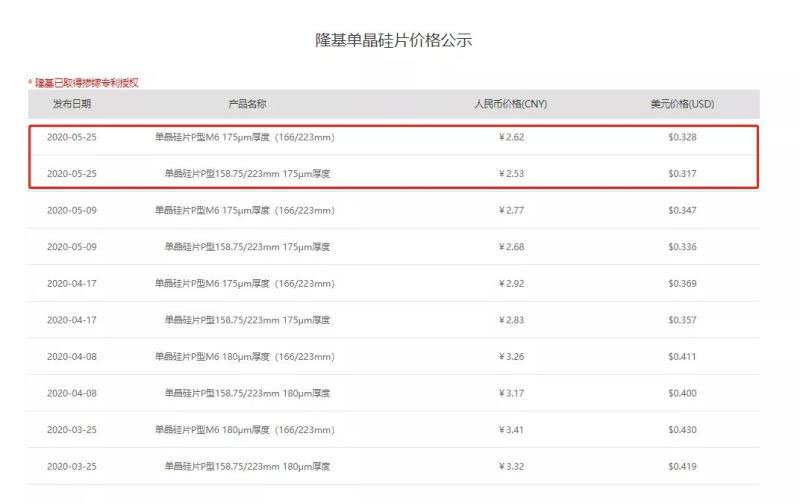Click the red notice 隆基已取得掺镓专利授权

(x=86, y=82)
